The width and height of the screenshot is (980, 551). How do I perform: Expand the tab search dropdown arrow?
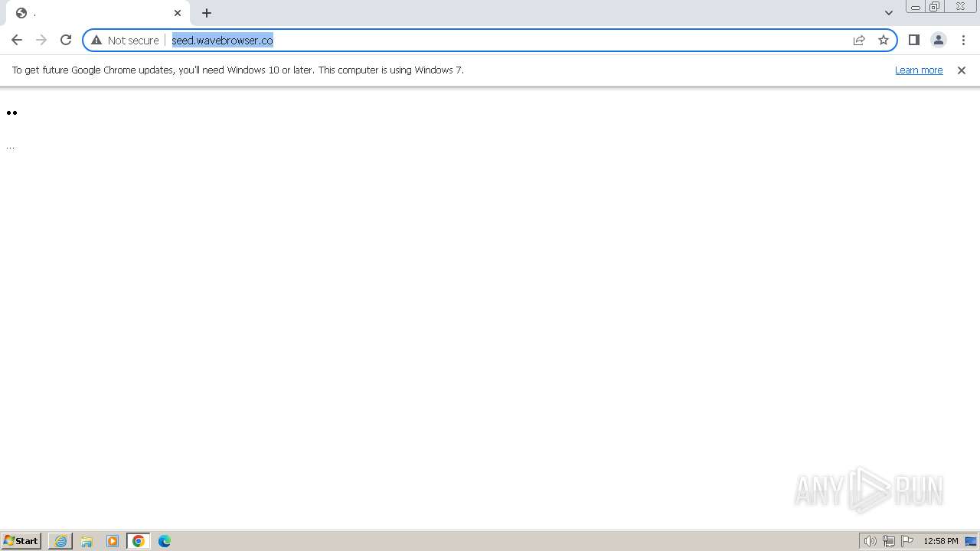coord(888,13)
